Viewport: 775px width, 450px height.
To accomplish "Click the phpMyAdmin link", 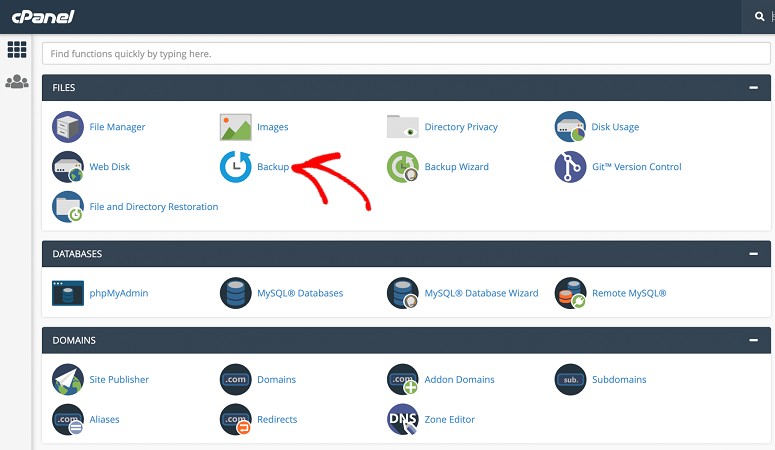I will [119, 293].
